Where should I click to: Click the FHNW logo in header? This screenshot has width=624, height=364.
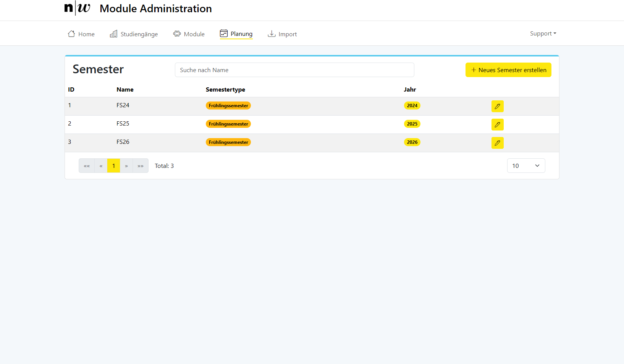tap(78, 8)
